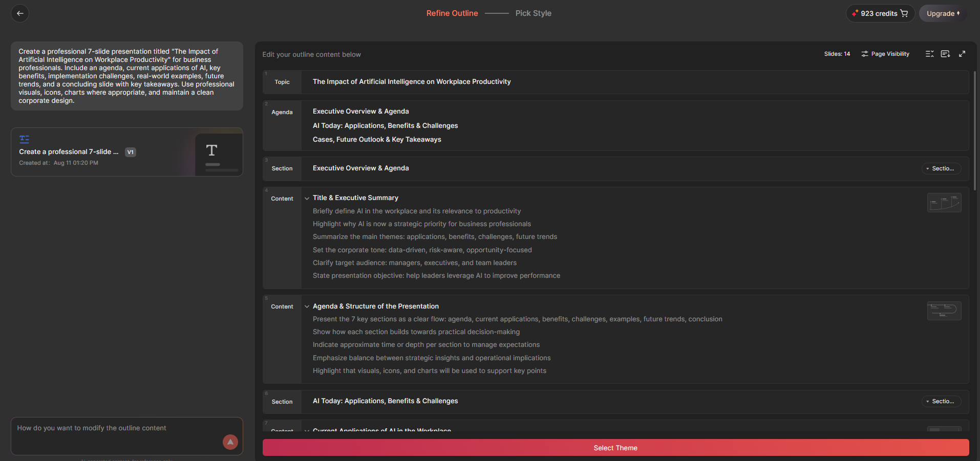Switch to the Pick Style step
This screenshot has height=461, width=980.
(533, 13)
